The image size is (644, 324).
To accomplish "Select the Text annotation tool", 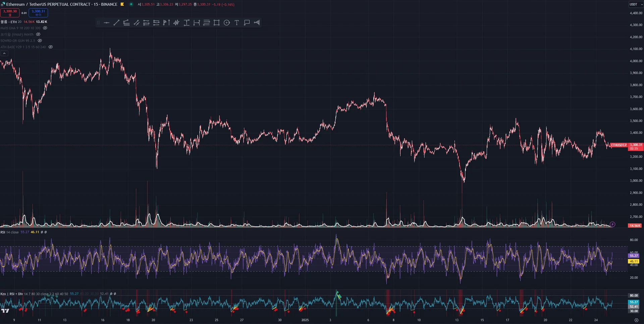I will coord(237,23).
